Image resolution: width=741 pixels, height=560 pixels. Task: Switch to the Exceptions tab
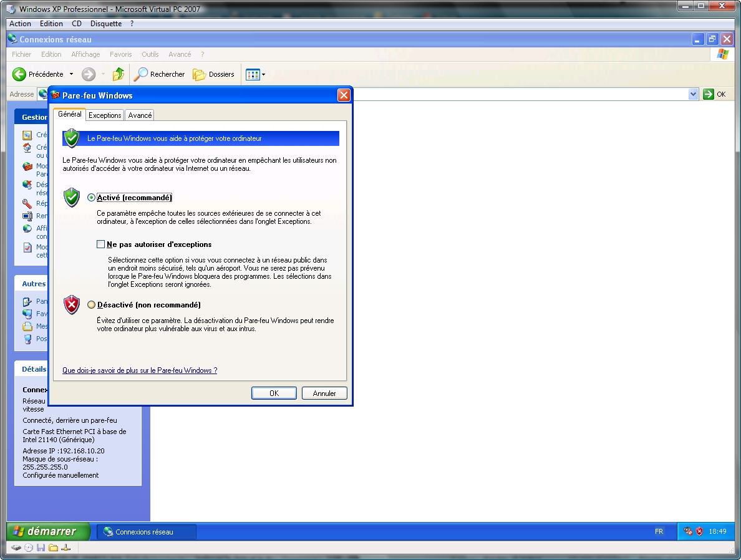coord(105,115)
